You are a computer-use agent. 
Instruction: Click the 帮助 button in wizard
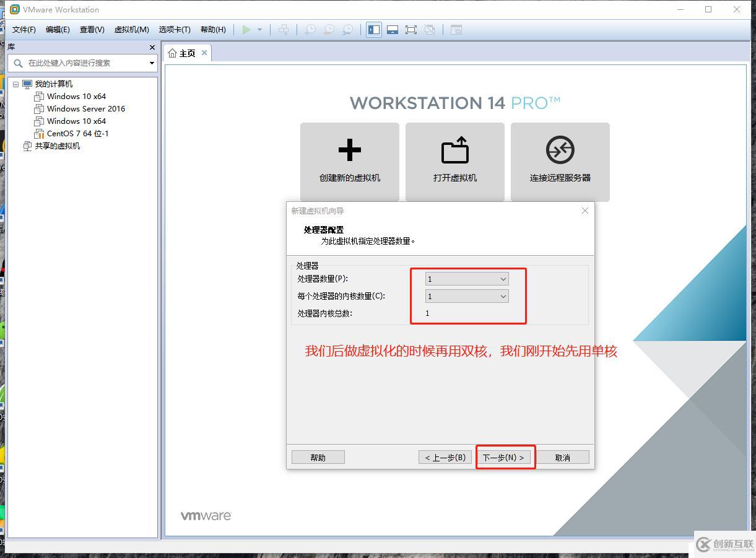coord(318,458)
